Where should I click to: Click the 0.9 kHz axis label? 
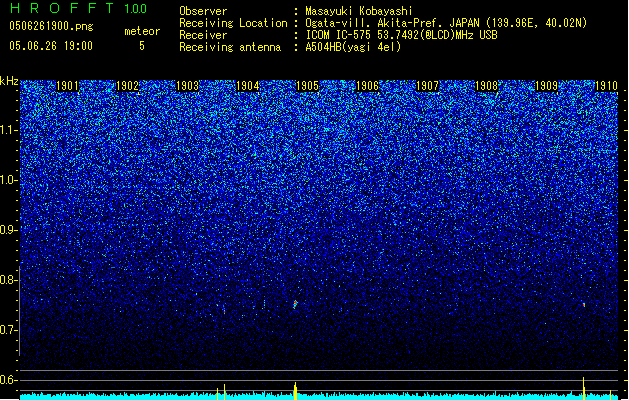click(9, 230)
